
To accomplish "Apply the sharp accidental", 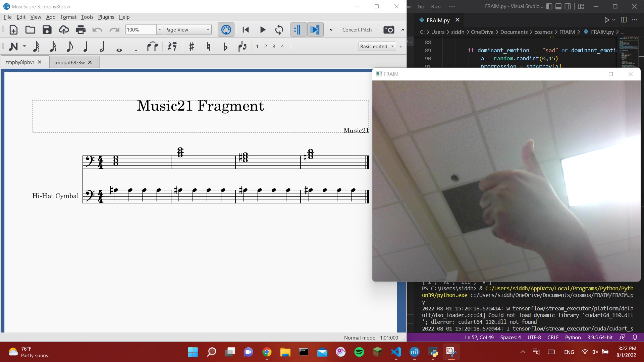I will click(192, 47).
